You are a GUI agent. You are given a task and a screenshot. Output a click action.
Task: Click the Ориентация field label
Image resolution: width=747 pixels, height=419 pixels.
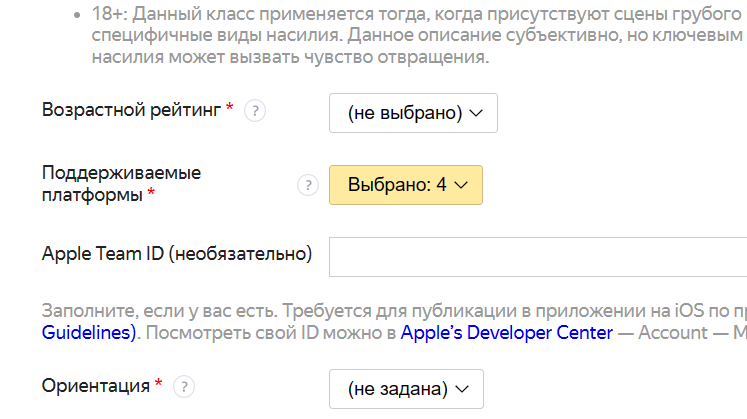click(x=96, y=386)
